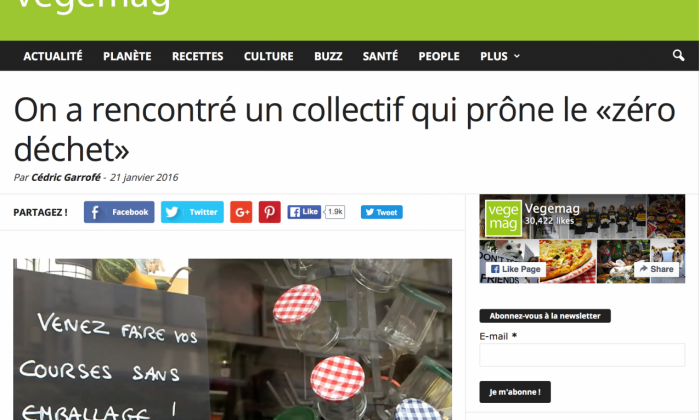Expand the PLUS dropdown menu
The height and width of the screenshot is (420, 700).
coord(500,56)
